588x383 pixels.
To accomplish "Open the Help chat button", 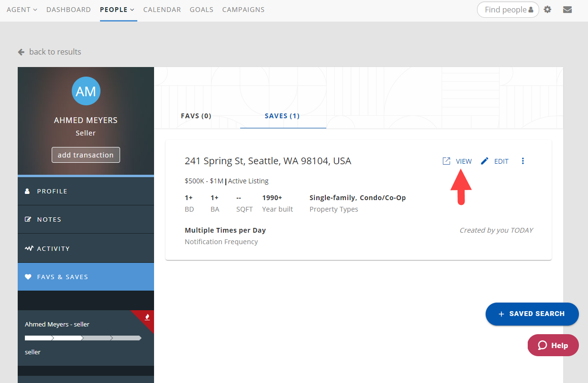I will tap(553, 345).
